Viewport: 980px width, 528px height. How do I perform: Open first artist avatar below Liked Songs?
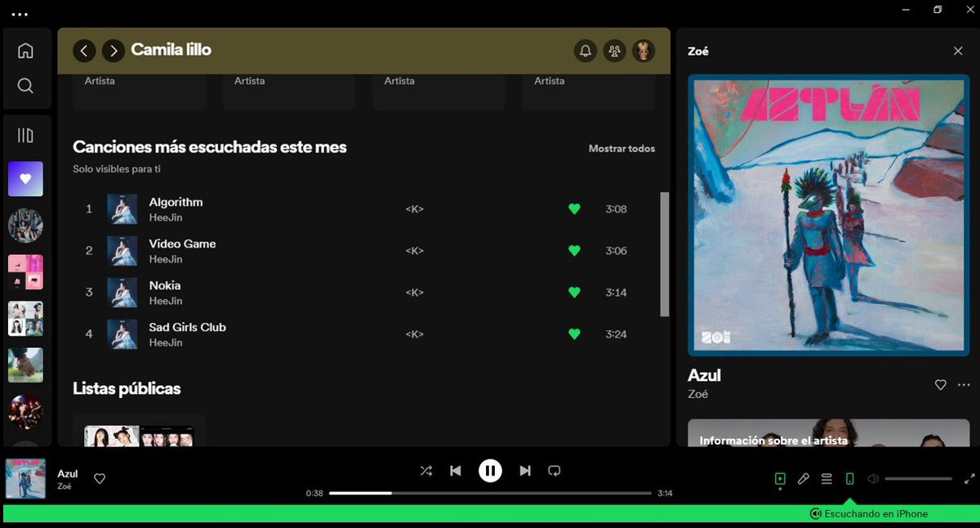point(25,226)
